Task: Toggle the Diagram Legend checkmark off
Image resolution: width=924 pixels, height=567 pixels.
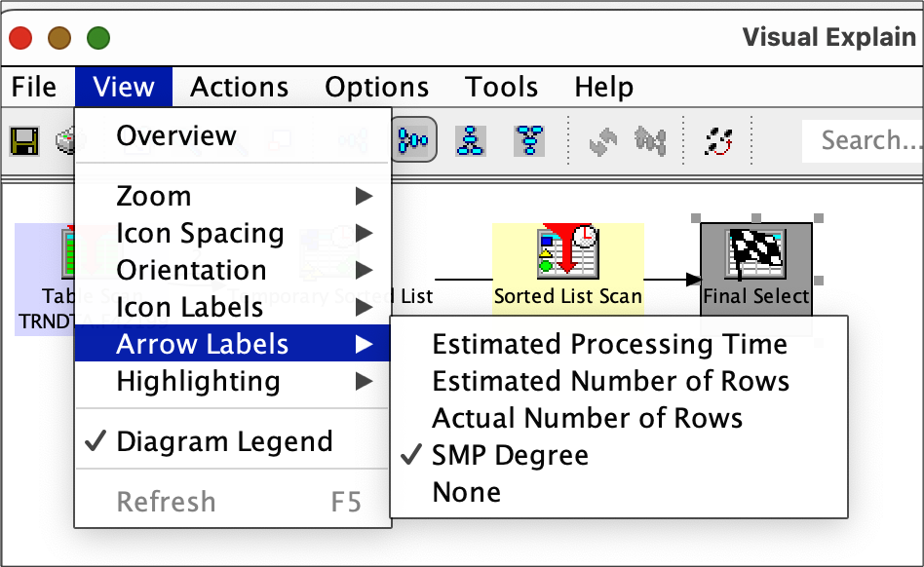Action: tap(224, 441)
